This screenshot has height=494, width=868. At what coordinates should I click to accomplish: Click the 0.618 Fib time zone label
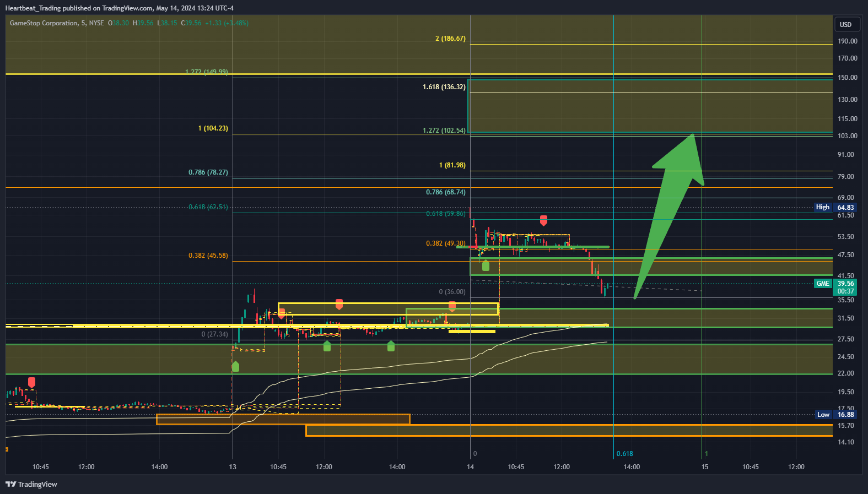624,454
